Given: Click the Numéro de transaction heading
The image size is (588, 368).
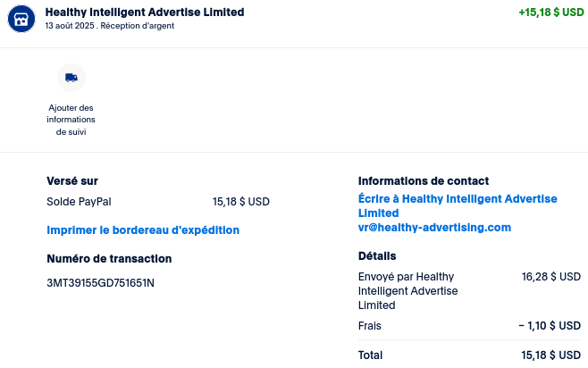Looking at the screenshot, I should point(109,258).
